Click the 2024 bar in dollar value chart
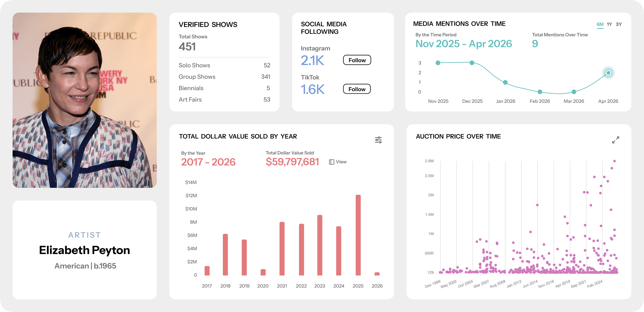 [x=338, y=251]
